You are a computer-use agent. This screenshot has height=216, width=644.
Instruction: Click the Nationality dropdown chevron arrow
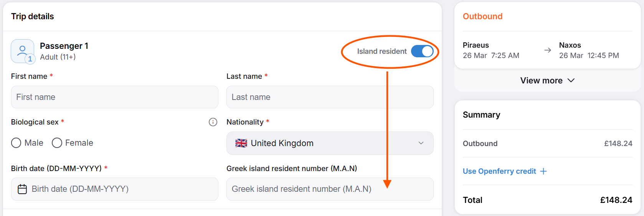(x=421, y=143)
